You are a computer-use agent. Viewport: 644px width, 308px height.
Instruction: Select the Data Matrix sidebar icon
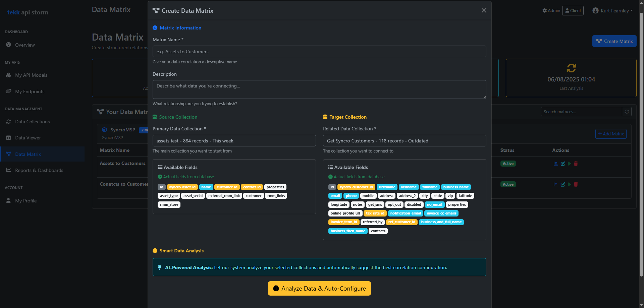(x=8, y=154)
